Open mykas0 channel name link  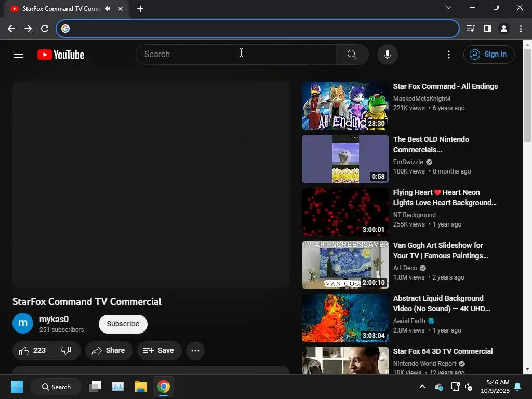click(x=54, y=320)
